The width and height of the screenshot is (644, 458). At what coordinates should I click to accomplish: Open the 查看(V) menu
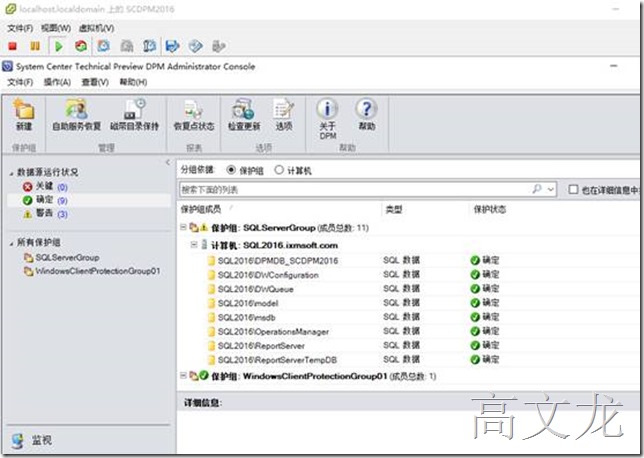tap(95, 82)
